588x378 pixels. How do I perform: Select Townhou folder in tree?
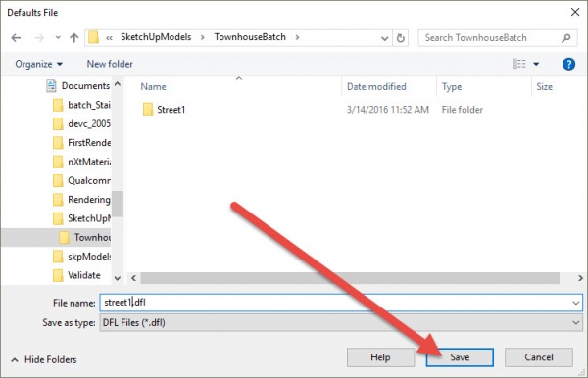pyautogui.click(x=84, y=237)
